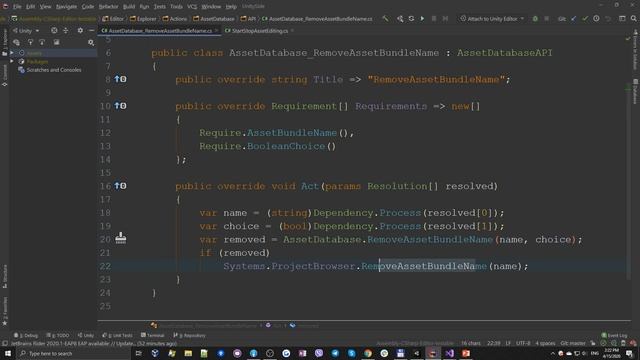The height and width of the screenshot is (360, 640).
Task: Click the build hammer icon in toolbar
Action: coord(385,19)
